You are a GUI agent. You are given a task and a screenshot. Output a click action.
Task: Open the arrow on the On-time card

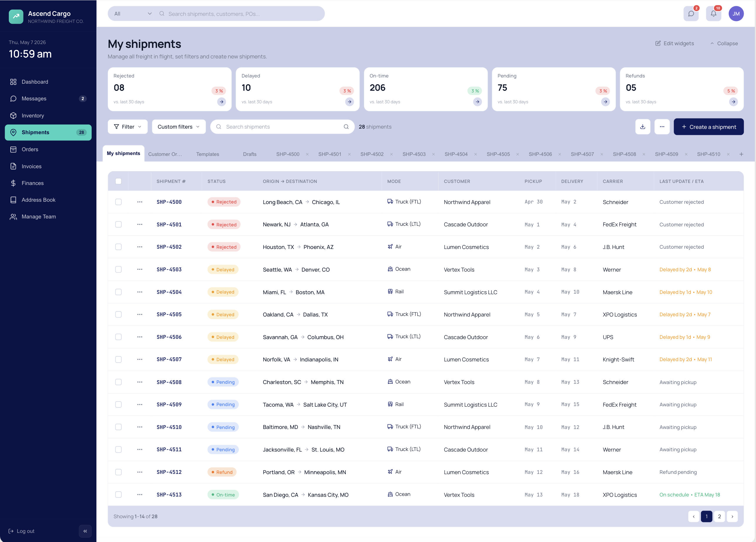[x=478, y=102]
